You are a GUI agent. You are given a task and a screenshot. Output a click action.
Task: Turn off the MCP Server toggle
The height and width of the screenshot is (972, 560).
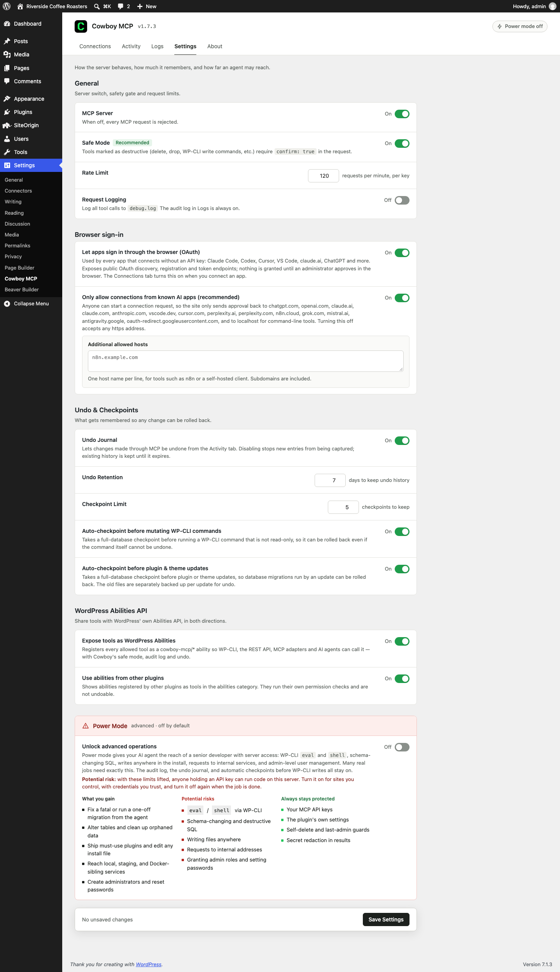(x=402, y=114)
